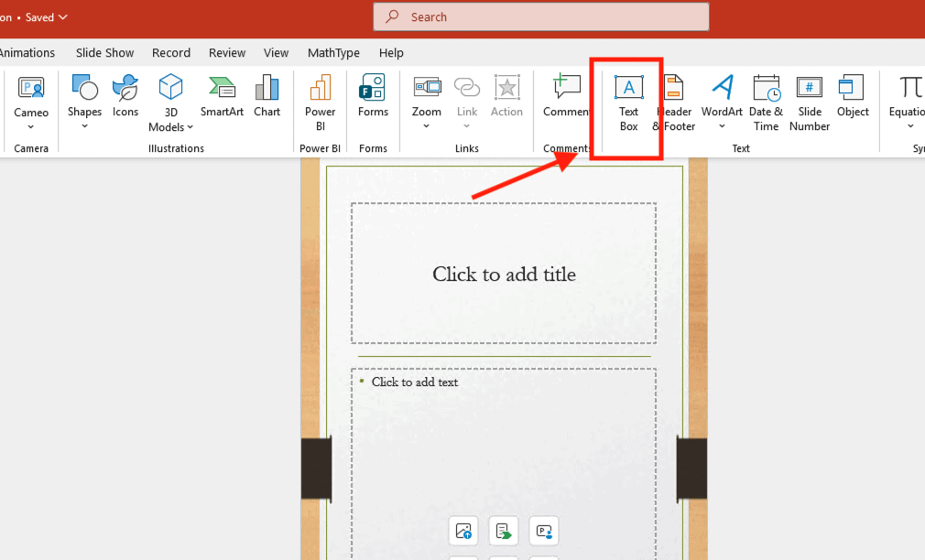Click the Search box
The width and height of the screenshot is (925, 560).
coord(540,16)
